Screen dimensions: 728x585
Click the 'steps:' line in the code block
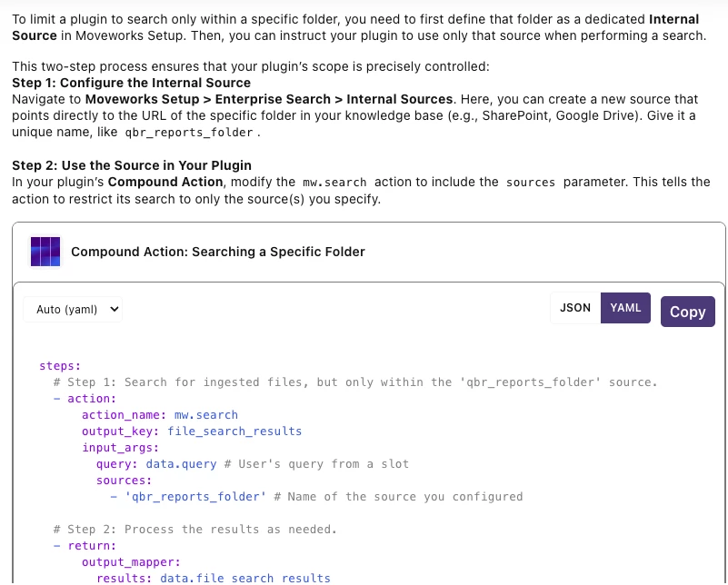(60, 365)
